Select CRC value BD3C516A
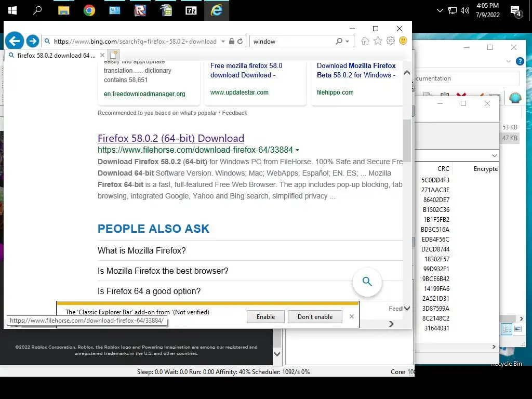This screenshot has height=399, width=532. (x=435, y=229)
